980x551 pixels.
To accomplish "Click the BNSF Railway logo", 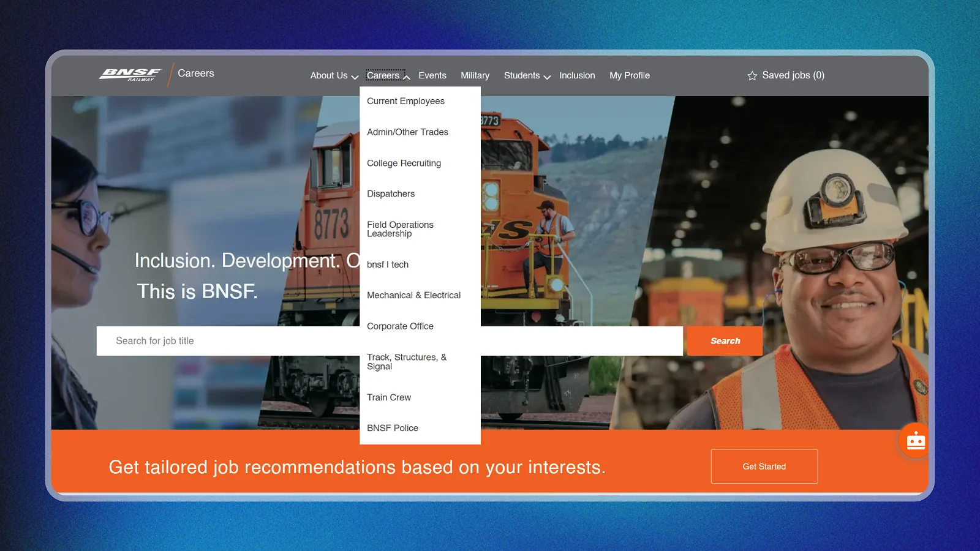I will [x=130, y=75].
